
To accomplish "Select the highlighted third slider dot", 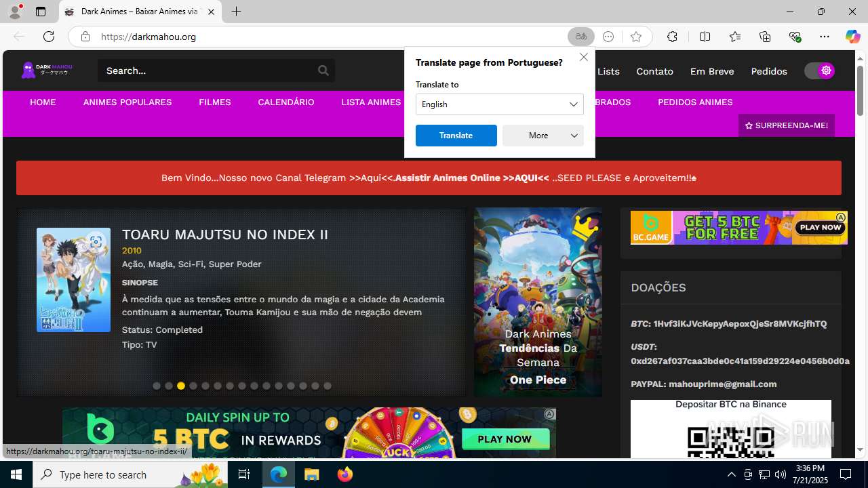I will coord(181,386).
